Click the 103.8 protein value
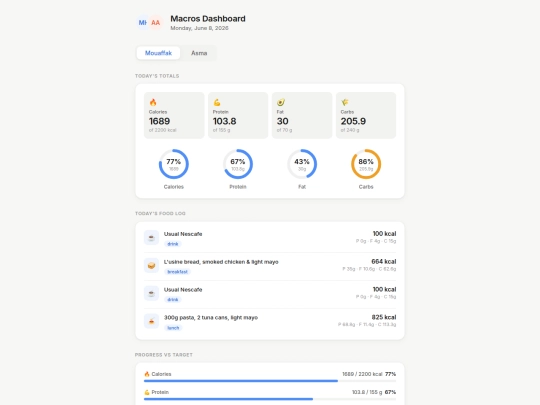 tap(225, 121)
